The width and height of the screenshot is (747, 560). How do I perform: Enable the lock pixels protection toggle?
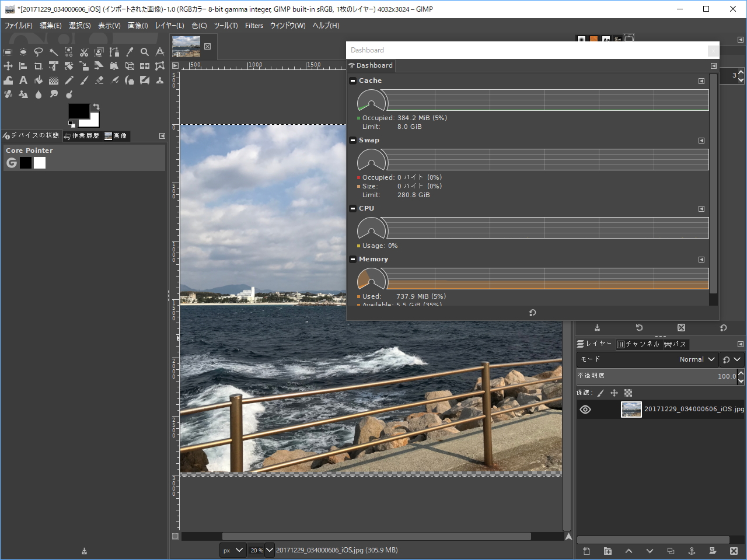coord(601,393)
